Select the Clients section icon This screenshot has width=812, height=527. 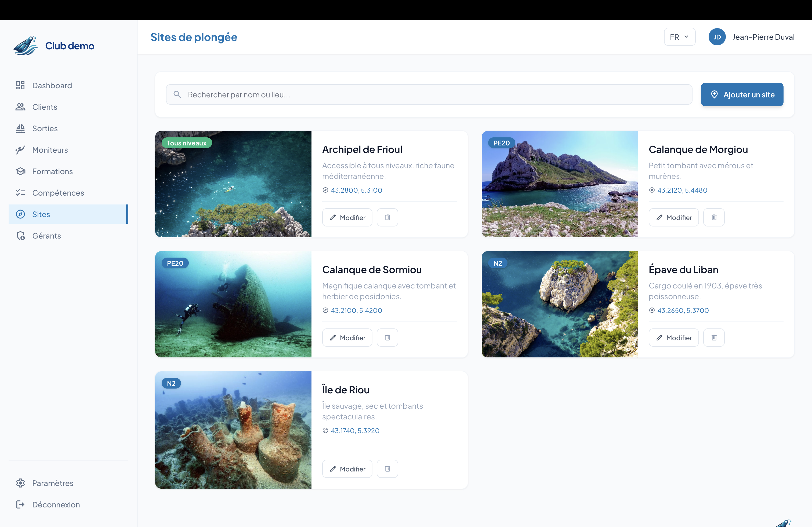tap(20, 107)
